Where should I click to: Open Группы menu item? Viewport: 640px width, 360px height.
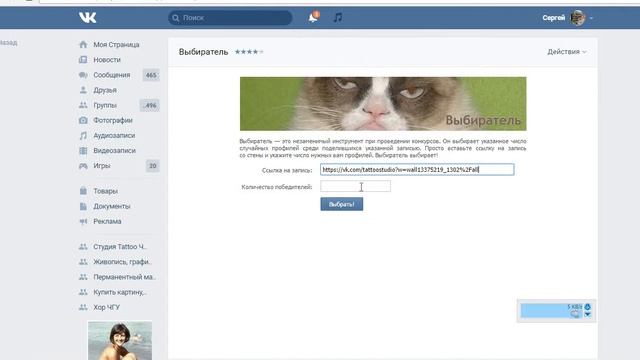pyautogui.click(x=105, y=105)
